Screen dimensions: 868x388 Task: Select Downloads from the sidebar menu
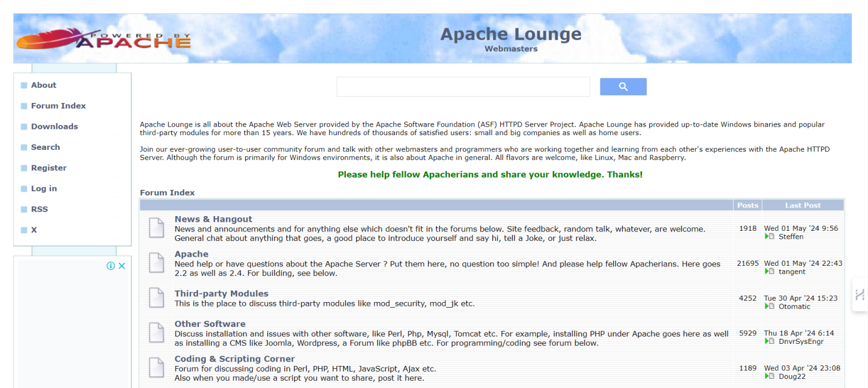point(54,126)
